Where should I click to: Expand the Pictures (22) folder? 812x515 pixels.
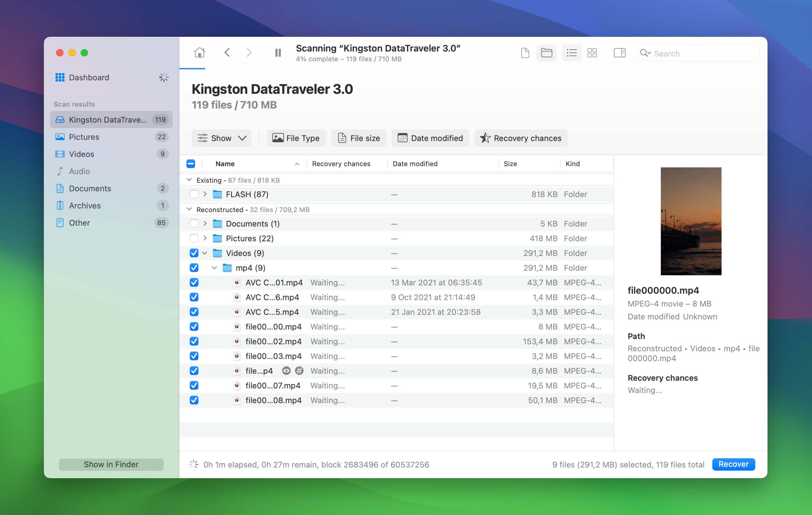[205, 238]
